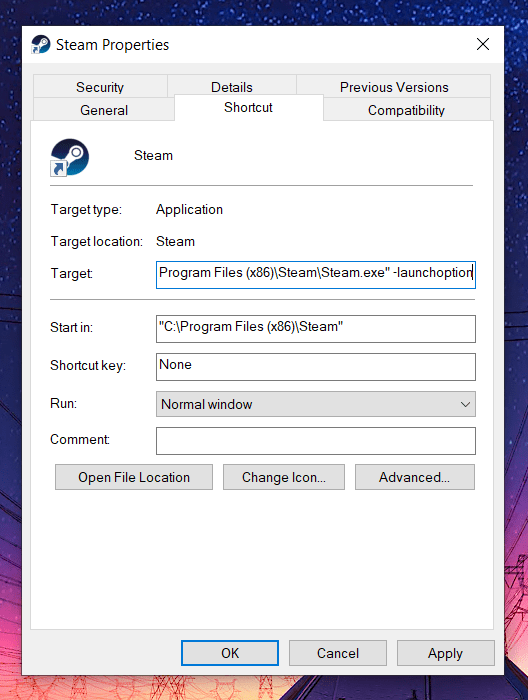Switch to the General tab
This screenshot has height=700, width=528.
(x=104, y=110)
